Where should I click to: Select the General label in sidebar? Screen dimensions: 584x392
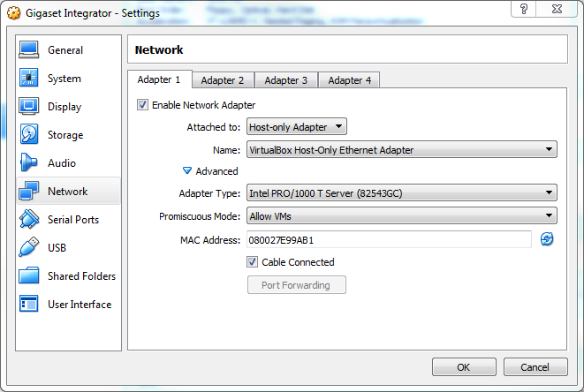pyautogui.click(x=65, y=50)
